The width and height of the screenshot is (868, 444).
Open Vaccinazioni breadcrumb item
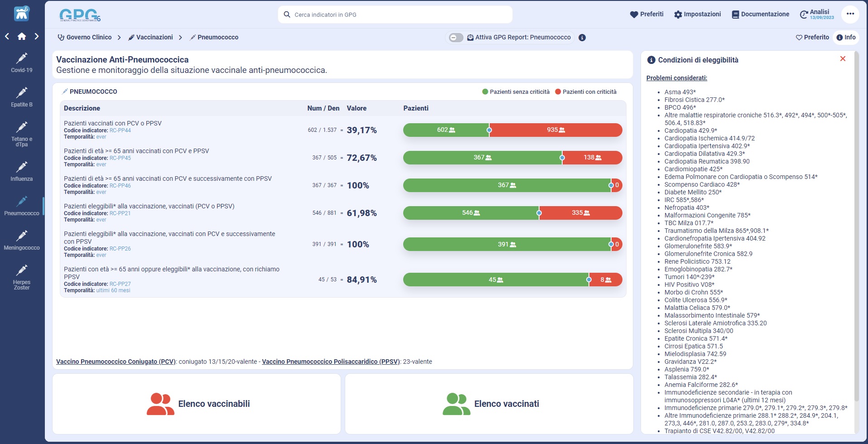[150, 38]
